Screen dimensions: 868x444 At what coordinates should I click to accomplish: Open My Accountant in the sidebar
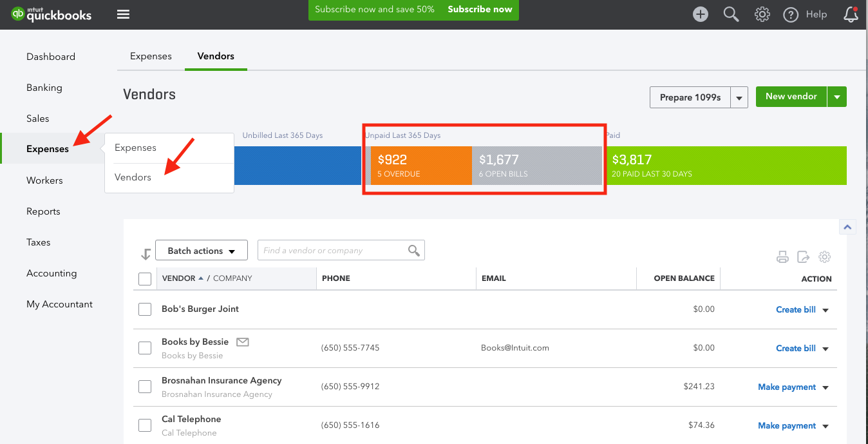point(59,304)
